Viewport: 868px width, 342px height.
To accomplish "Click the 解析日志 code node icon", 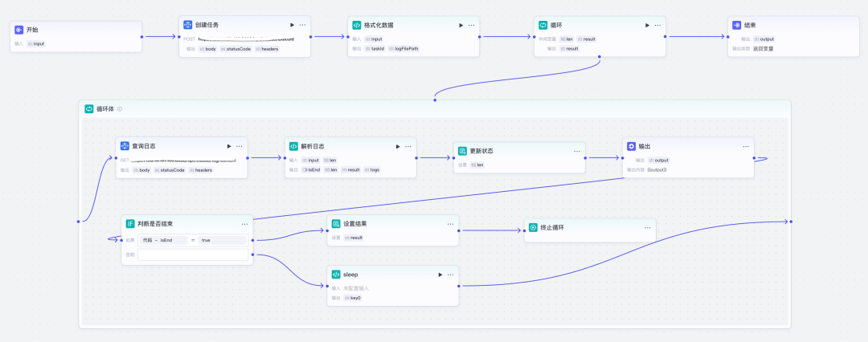I will (x=293, y=146).
